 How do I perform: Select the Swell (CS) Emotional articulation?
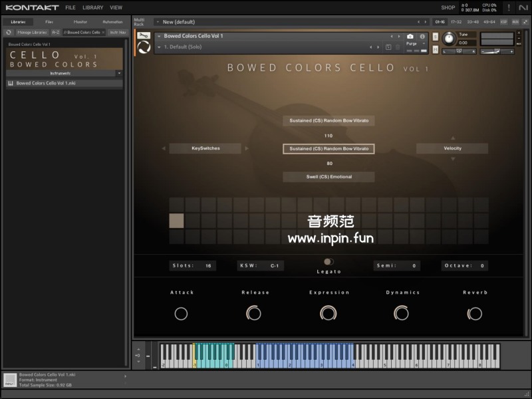[x=329, y=177]
